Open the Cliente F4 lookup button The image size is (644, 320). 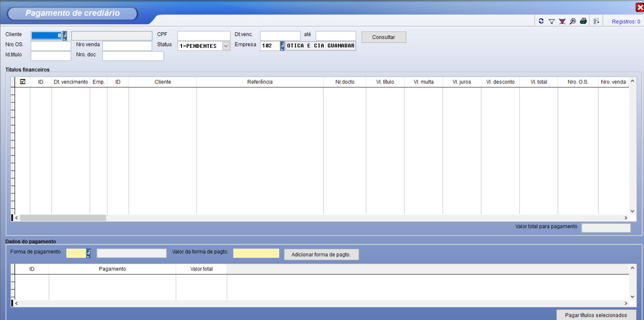pos(65,36)
